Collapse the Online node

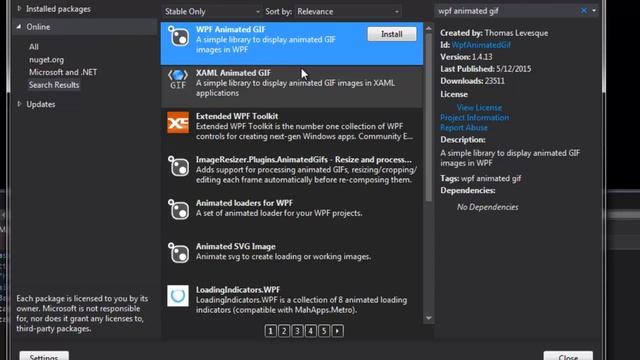coord(19,27)
